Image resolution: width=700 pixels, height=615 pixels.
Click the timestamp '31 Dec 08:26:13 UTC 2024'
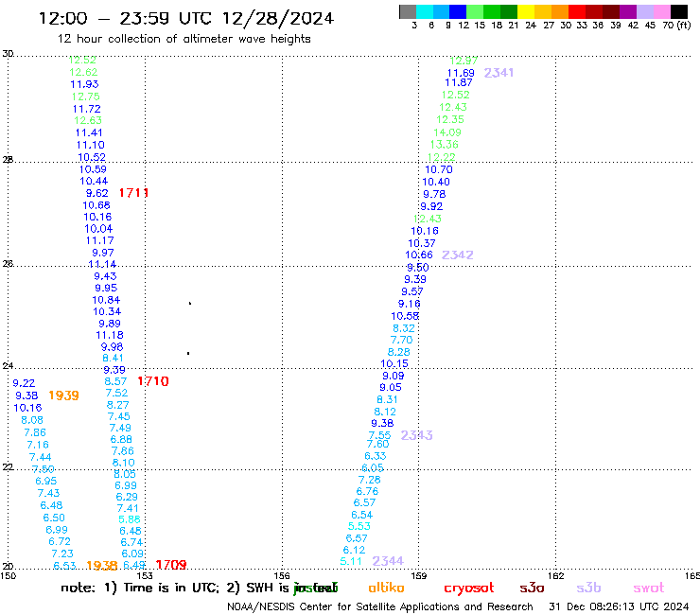[x=619, y=606]
